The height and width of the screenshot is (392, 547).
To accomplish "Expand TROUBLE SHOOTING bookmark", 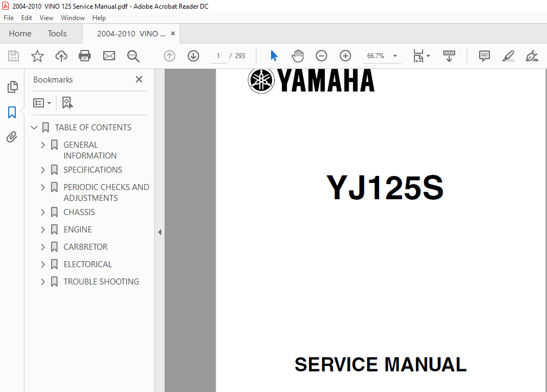I will [43, 282].
